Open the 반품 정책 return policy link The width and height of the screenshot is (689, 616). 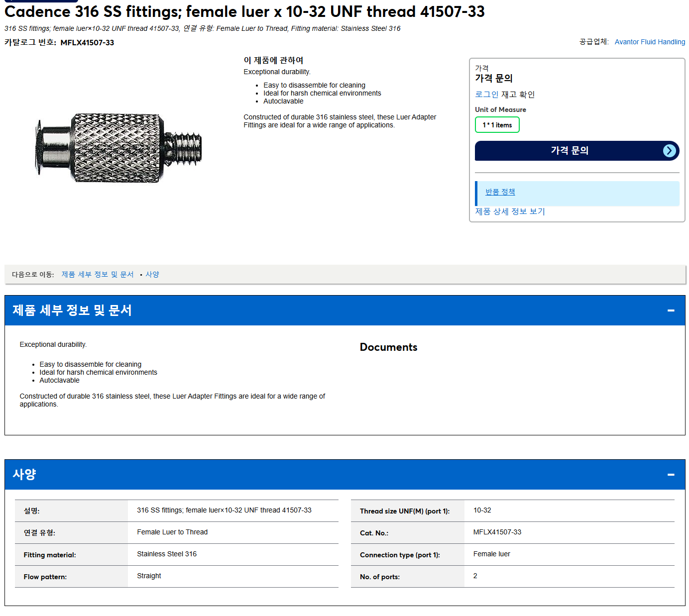click(x=500, y=192)
